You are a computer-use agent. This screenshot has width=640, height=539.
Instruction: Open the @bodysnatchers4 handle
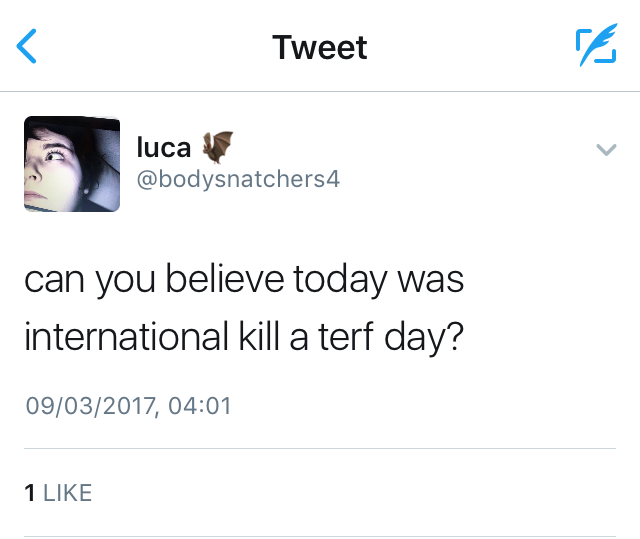point(238,181)
